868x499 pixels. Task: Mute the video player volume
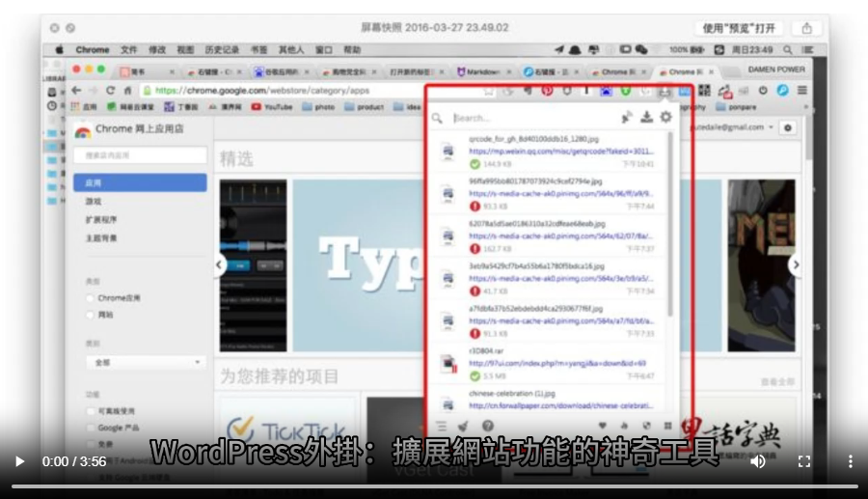[758, 461]
